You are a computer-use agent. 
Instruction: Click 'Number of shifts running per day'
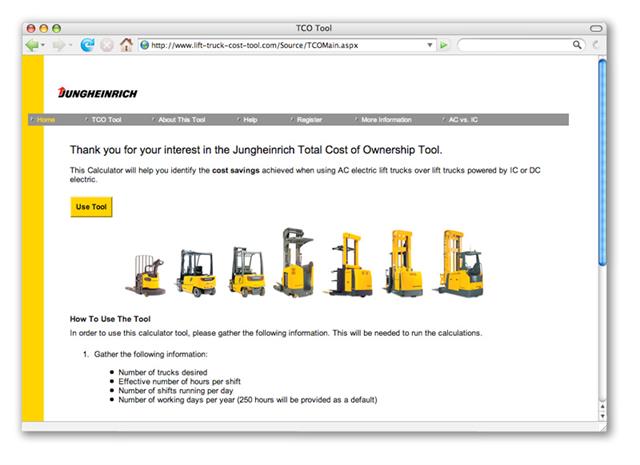(x=176, y=391)
